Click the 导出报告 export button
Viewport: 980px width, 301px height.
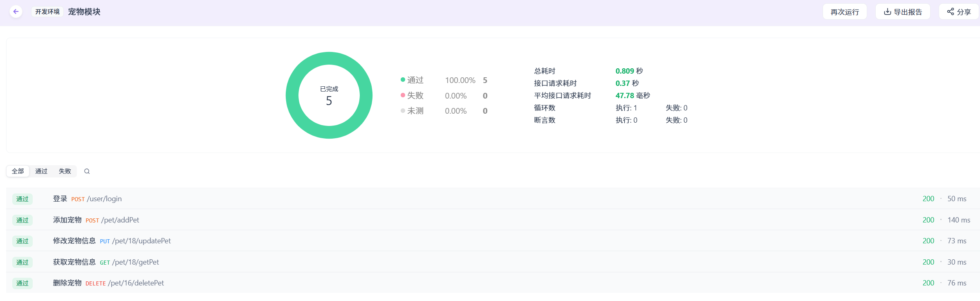pos(903,12)
